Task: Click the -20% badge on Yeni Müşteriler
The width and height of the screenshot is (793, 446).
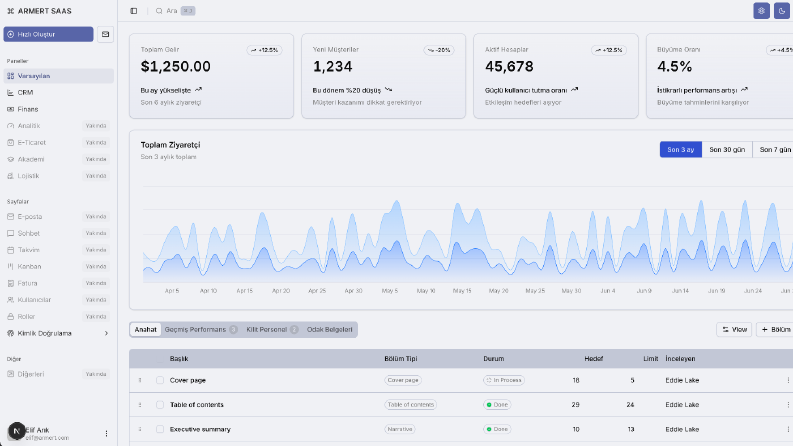Action: (438, 50)
